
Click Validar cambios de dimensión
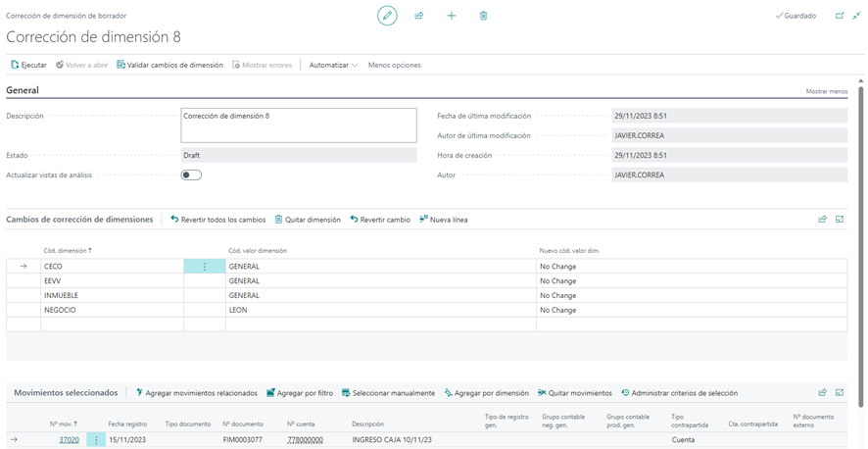coord(169,65)
